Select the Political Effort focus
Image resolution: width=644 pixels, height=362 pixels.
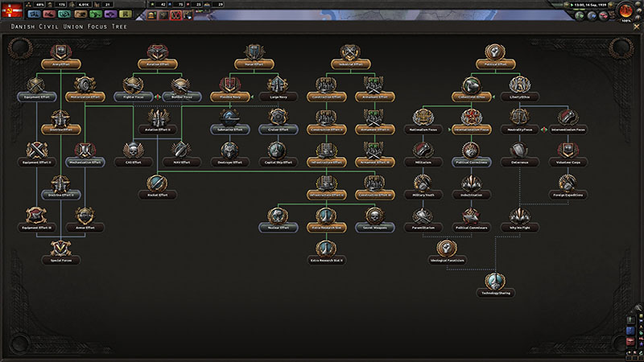click(x=496, y=57)
